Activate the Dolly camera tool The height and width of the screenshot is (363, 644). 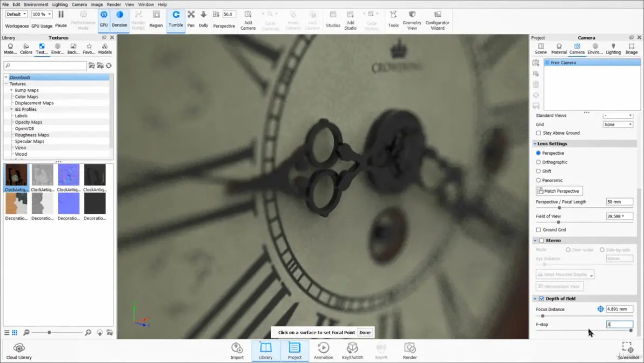click(203, 19)
